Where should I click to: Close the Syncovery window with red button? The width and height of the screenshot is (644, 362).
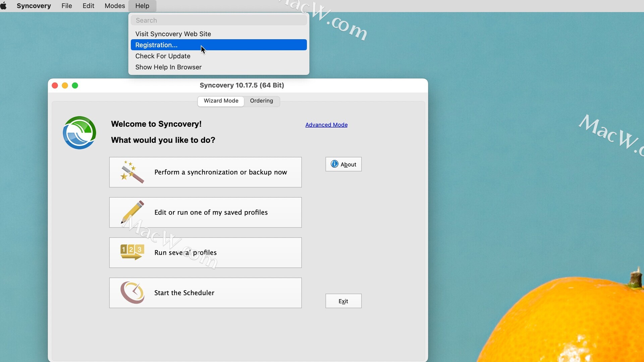tap(55, 85)
